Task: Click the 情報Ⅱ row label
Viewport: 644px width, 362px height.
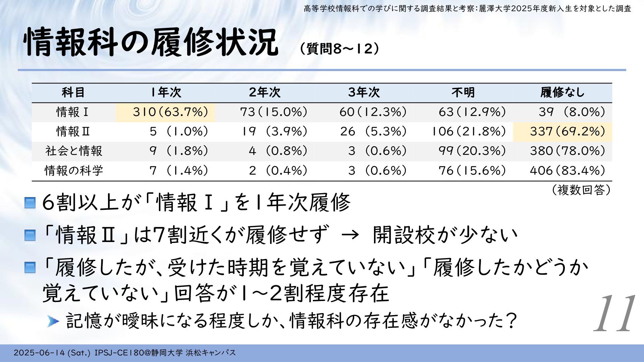Action: tap(73, 131)
